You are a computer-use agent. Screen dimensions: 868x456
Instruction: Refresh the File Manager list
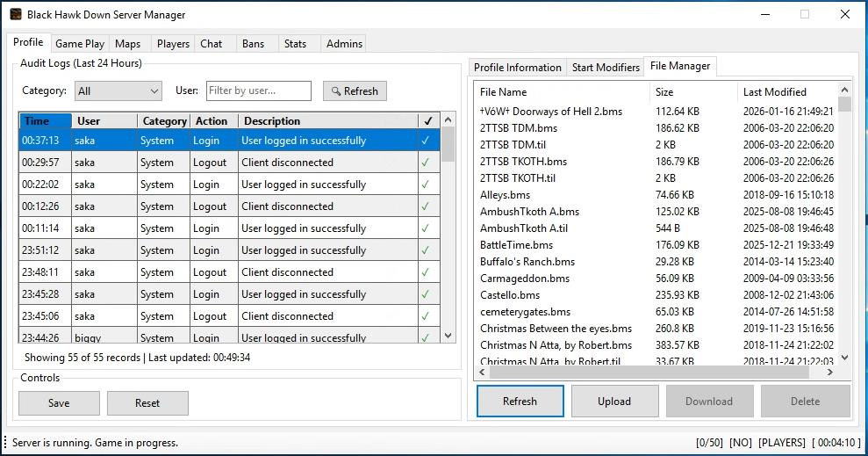point(520,402)
